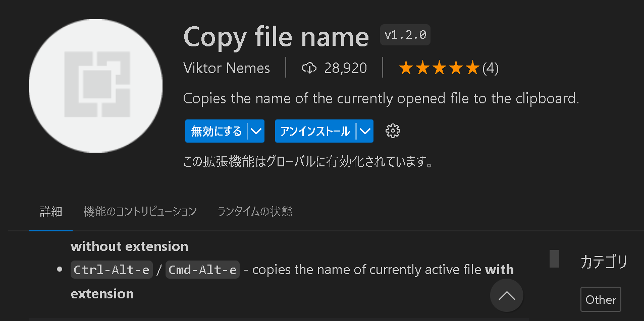Image resolution: width=644 pixels, height=321 pixels.
Task: Click the Copy file name extension logo
Action: 95,86
